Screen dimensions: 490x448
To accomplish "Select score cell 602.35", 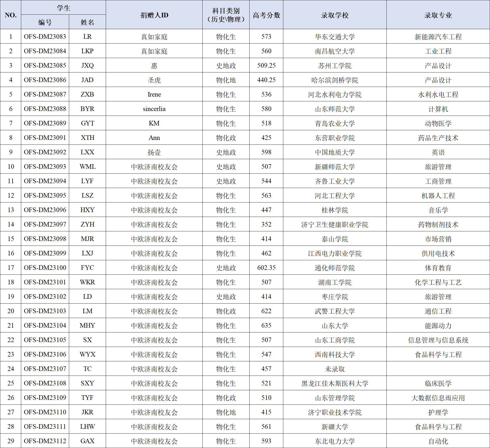I will 266,268.
